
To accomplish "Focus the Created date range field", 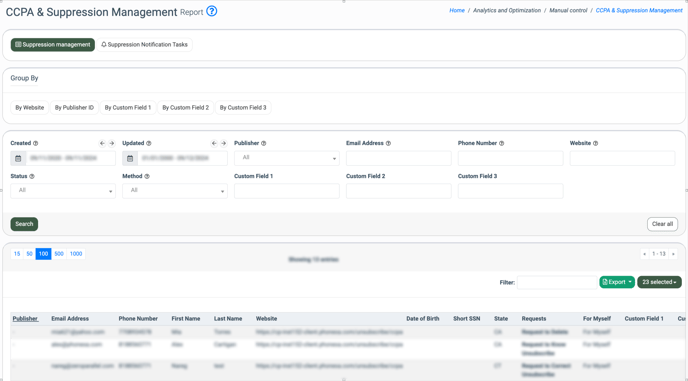I will 71,158.
